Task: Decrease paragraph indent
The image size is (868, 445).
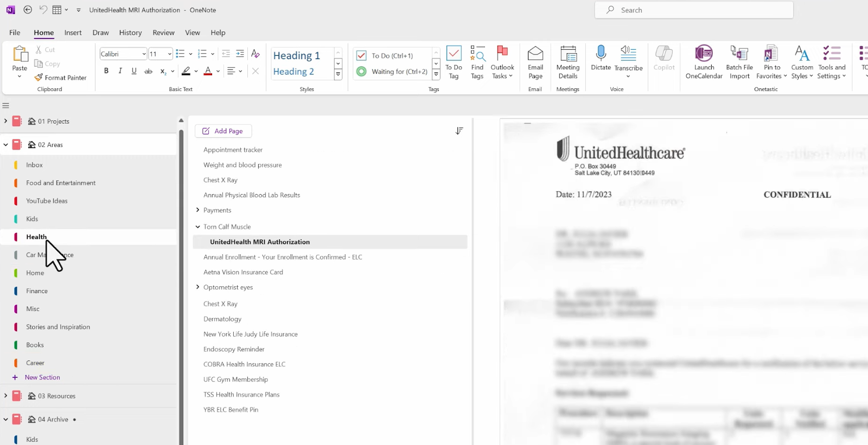Action: pos(226,54)
